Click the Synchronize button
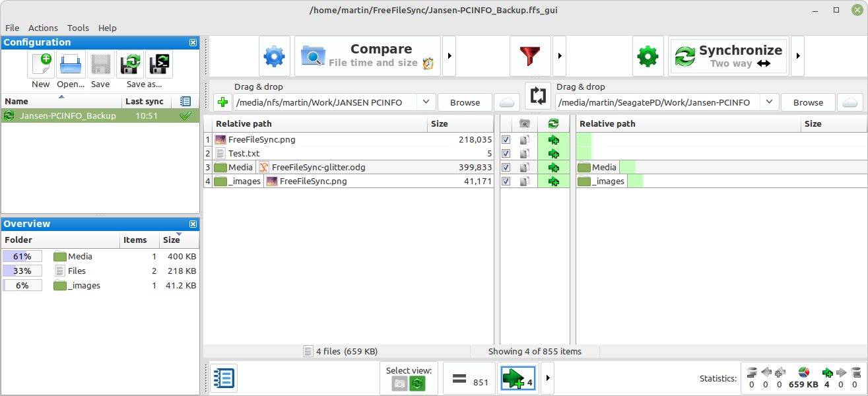Image resolution: width=868 pixels, height=396 pixels. 729,56
